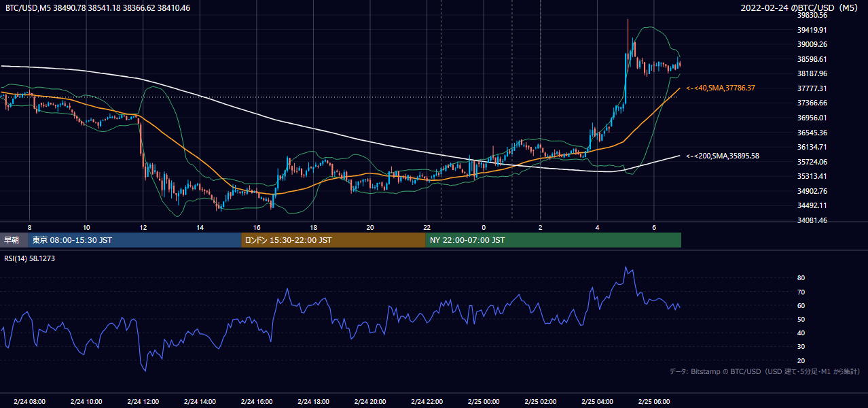Click the 2/25 02:00 date axis label
868x408 pixels.
point(541,401)
